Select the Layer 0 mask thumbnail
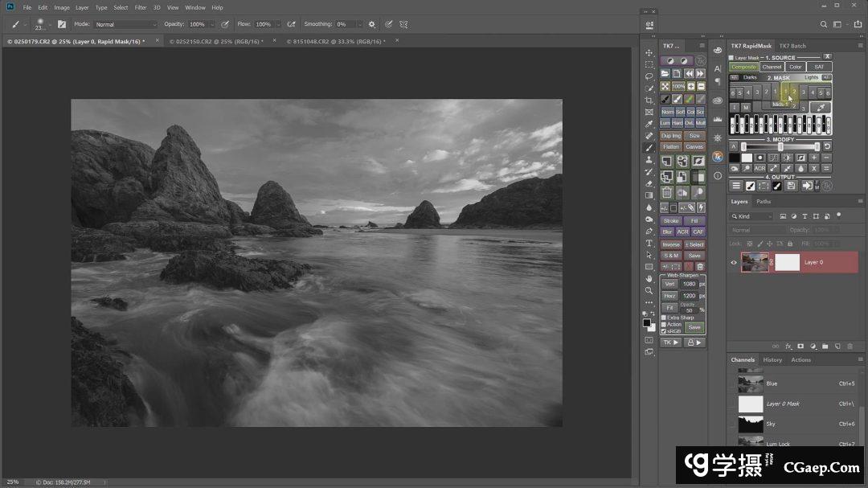 (787, 262)
